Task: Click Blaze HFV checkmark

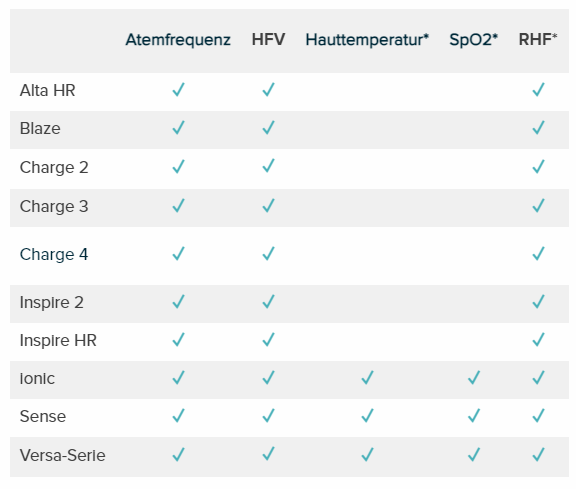Action: click(x=269, y=128)
